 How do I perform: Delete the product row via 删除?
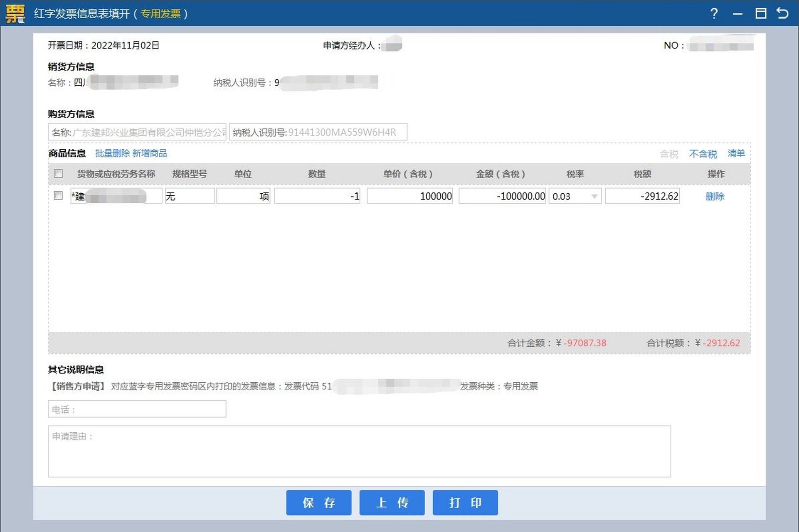tap(715, 196)
